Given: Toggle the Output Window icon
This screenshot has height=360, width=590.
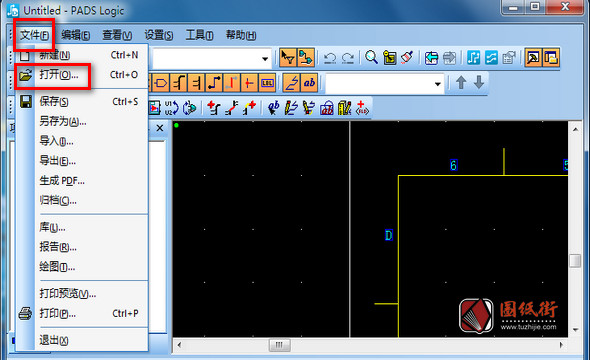Looking at the screenshot, I should (x=533, y=58).
